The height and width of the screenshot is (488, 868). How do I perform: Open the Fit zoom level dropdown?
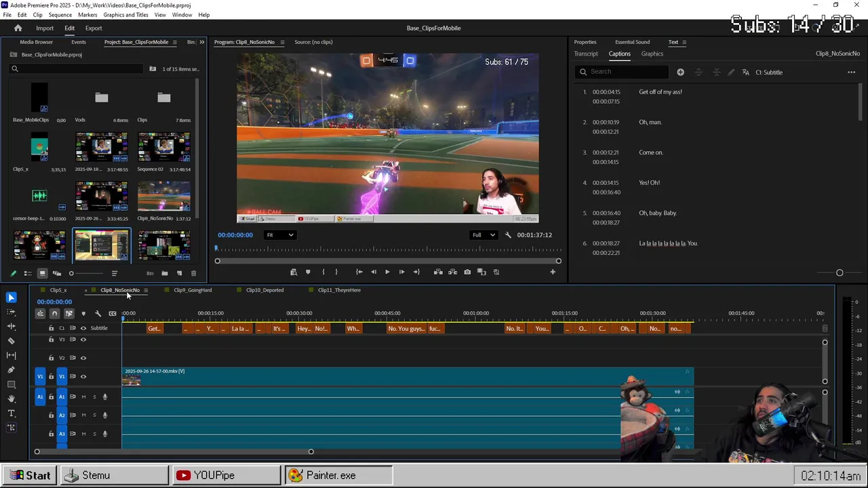[x=279, y=235]
